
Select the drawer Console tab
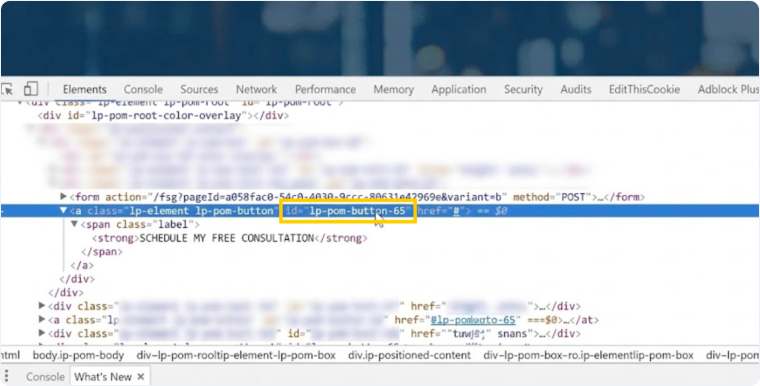tap(45, 377)
